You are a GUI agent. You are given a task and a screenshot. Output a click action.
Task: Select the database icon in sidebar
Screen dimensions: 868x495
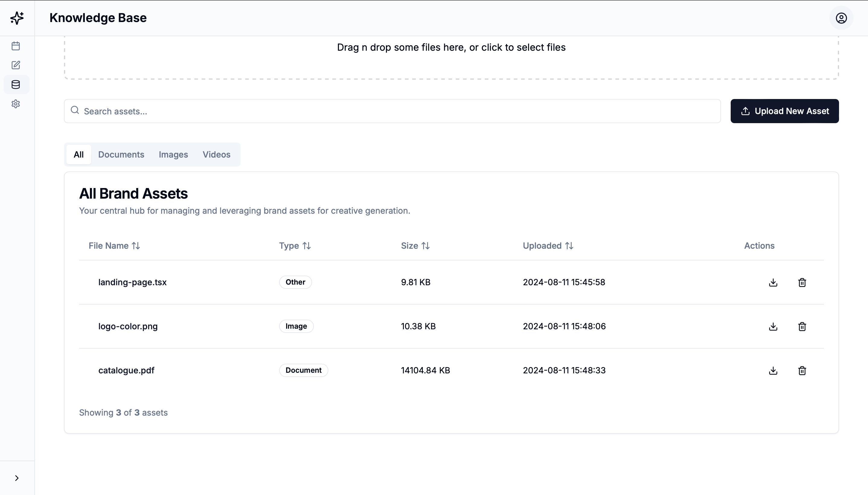pyautogui.click(x=16, y=85)
